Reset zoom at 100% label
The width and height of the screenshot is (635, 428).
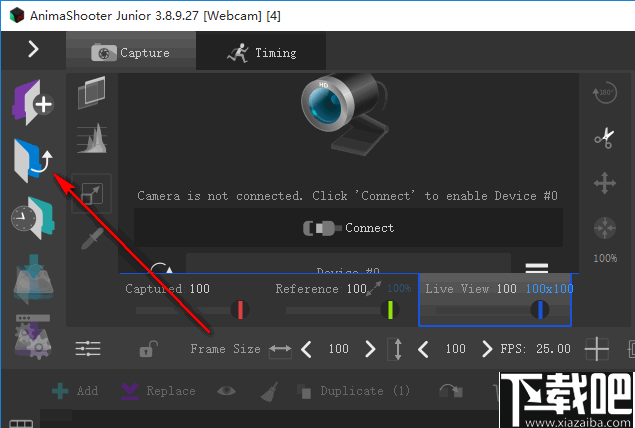click(x=605, y=258)
